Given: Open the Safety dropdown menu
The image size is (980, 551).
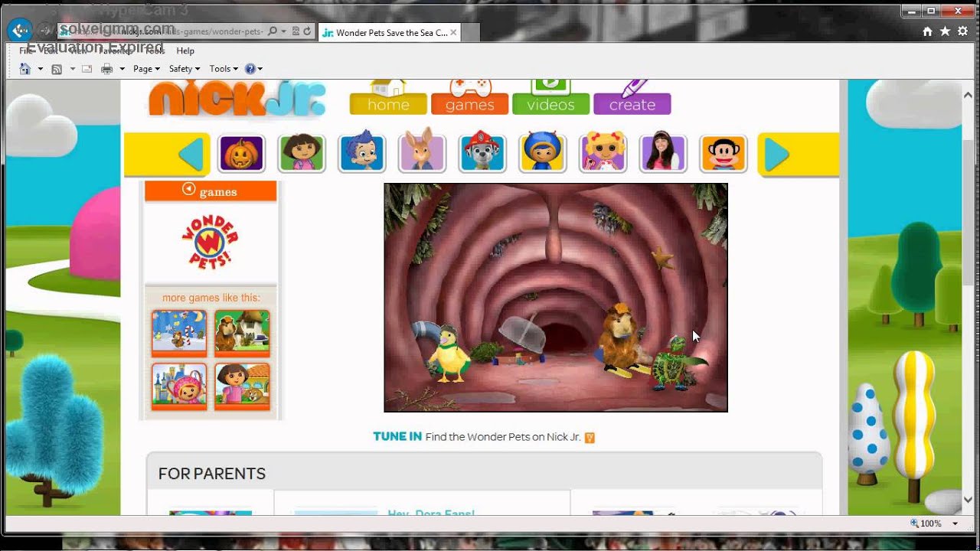Looking at the screenshot, I should [x=184, y=69].
